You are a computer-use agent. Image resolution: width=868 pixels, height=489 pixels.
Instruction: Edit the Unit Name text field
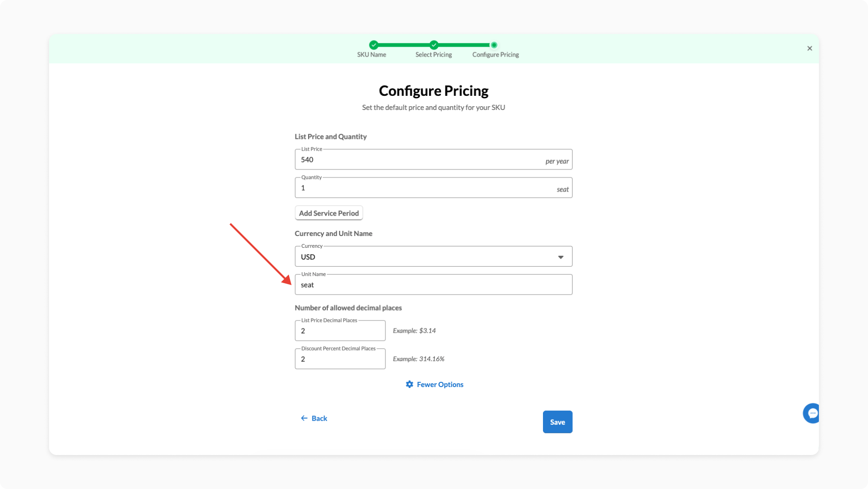[x=433, y=285]
